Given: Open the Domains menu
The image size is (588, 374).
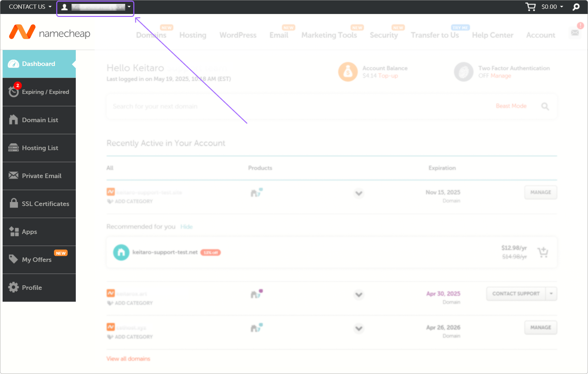Looking at the screenshot, I should (151, 35).
